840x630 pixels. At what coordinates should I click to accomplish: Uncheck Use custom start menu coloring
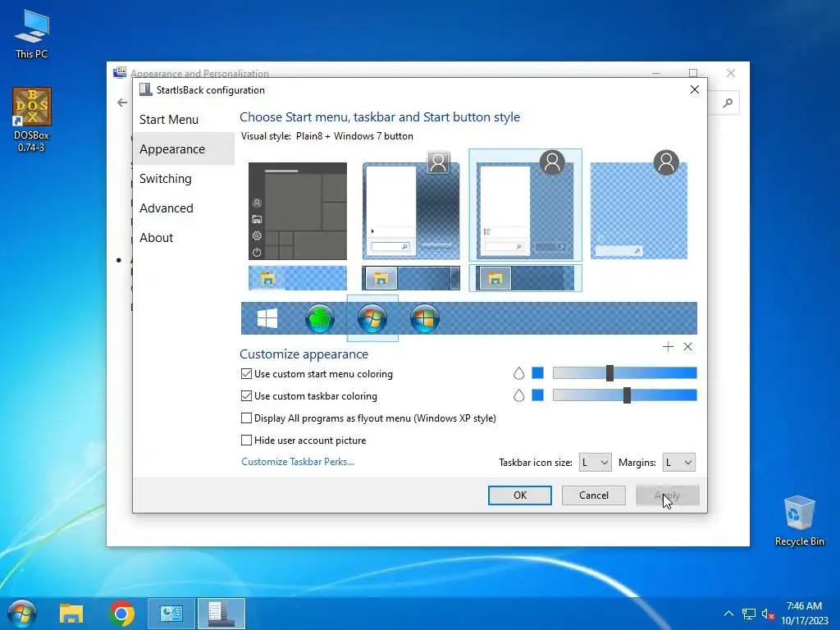click(x=246, y=374)
